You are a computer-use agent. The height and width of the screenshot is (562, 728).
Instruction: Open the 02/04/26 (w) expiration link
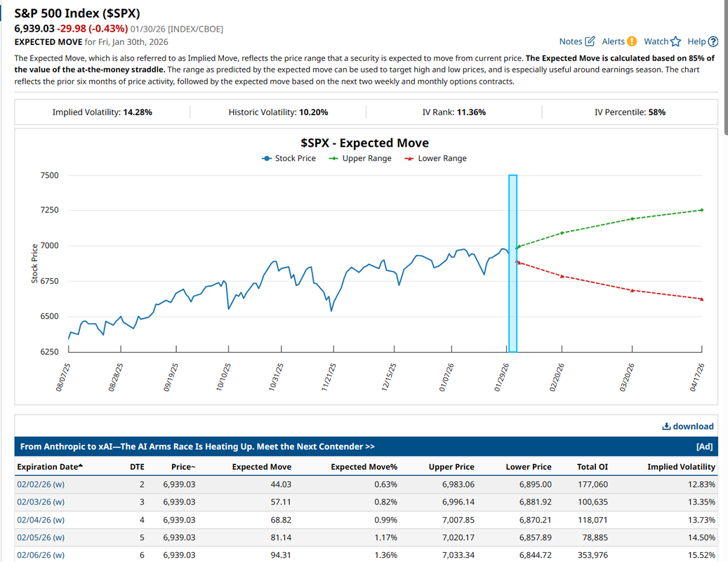[41, 520]
